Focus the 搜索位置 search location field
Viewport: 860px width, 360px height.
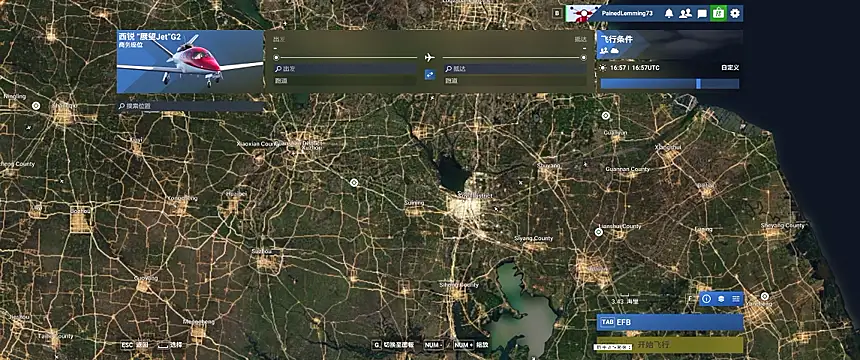tap(190, 106)
